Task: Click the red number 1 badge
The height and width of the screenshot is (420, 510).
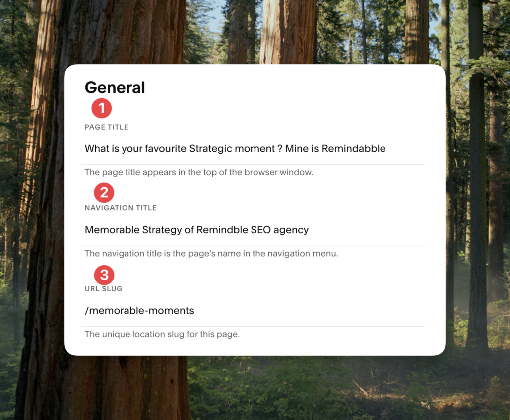Action: pos(102,108)
